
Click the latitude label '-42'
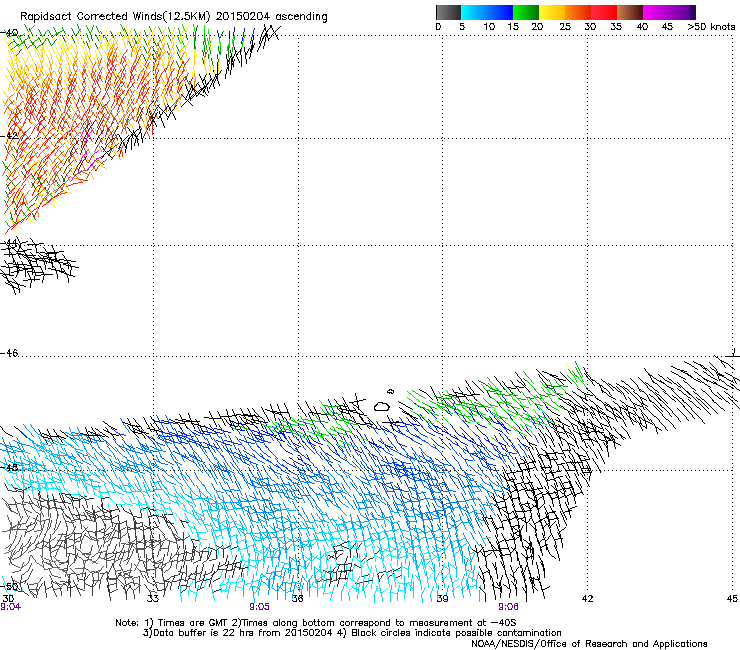[9, 136]
